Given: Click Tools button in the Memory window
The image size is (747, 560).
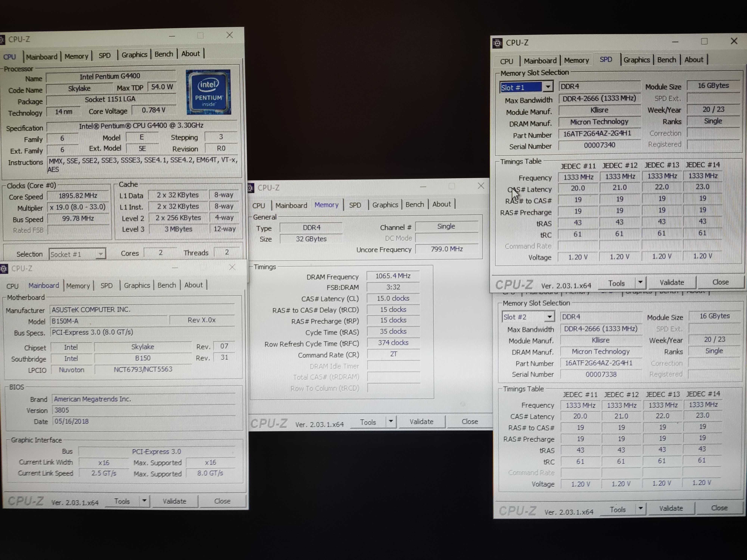Looking at the screenshot, I should [368, 422].
